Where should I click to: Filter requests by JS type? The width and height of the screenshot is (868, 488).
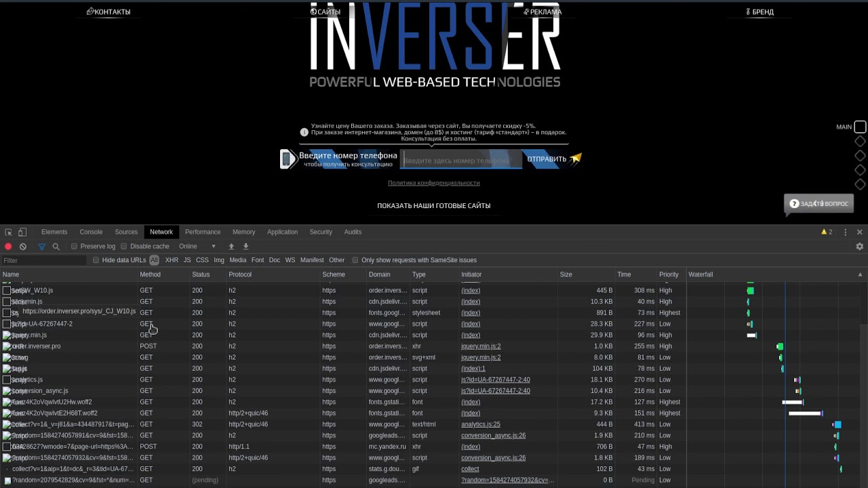pos(187,260)
